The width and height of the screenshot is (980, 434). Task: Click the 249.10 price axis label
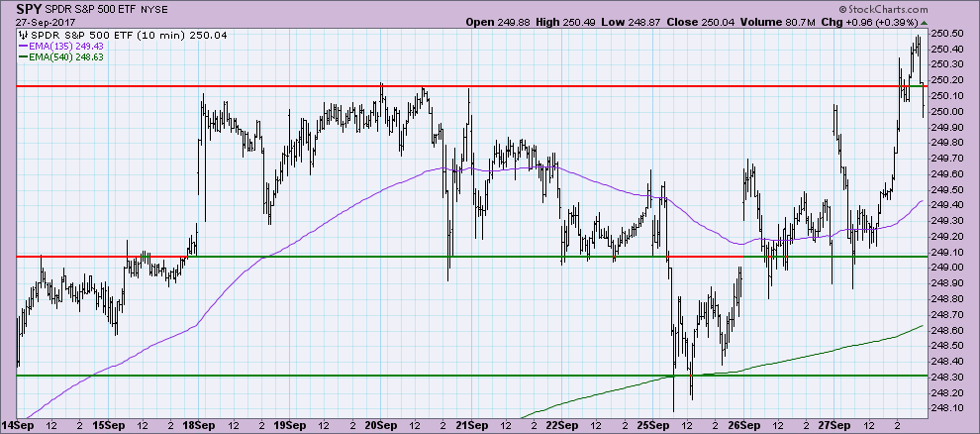tap(946, 252)
